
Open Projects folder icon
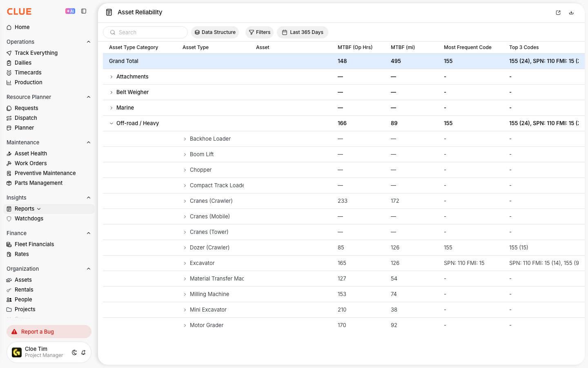pos(9,310)
